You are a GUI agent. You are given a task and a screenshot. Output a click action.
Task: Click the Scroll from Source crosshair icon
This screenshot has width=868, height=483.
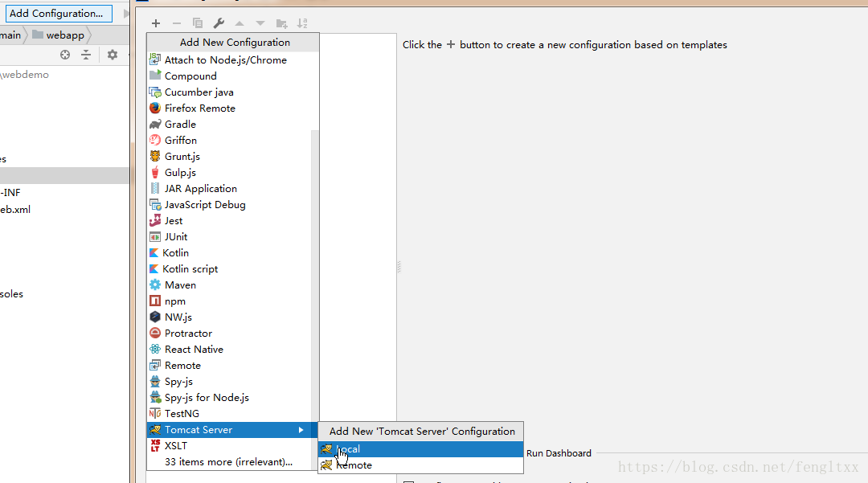tap(65, 54)
